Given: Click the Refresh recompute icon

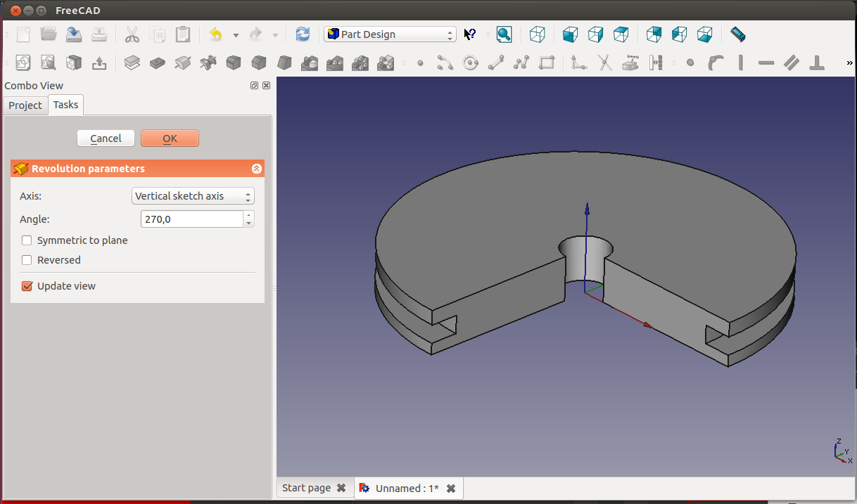Looking at the screenshot, I should pos(303,34).
